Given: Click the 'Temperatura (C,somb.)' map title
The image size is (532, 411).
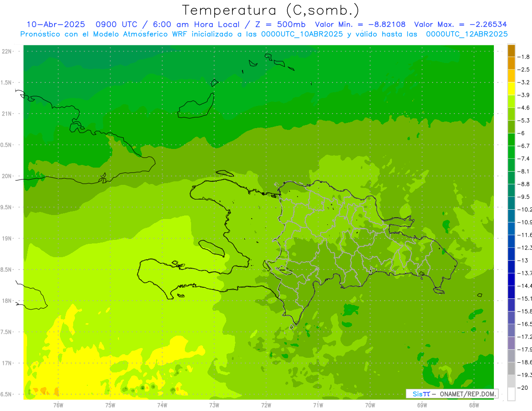Looking at the screenshot, I should click(x=271, y=10).
